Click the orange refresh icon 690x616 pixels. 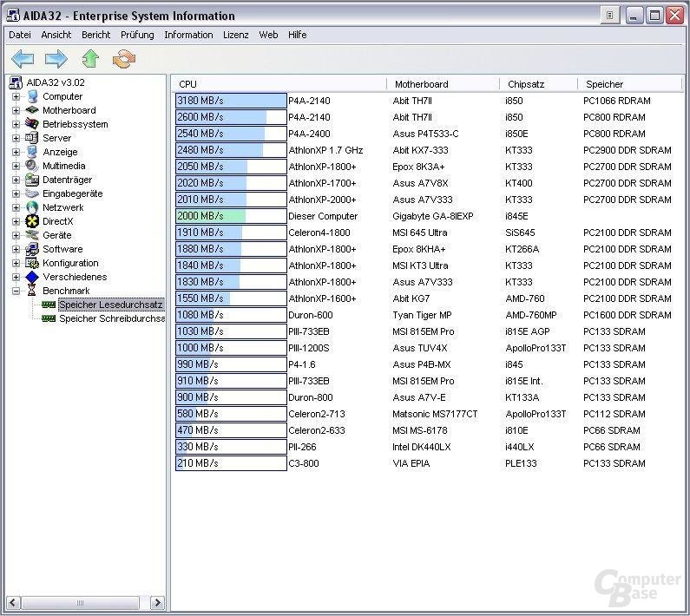(124, 59)
